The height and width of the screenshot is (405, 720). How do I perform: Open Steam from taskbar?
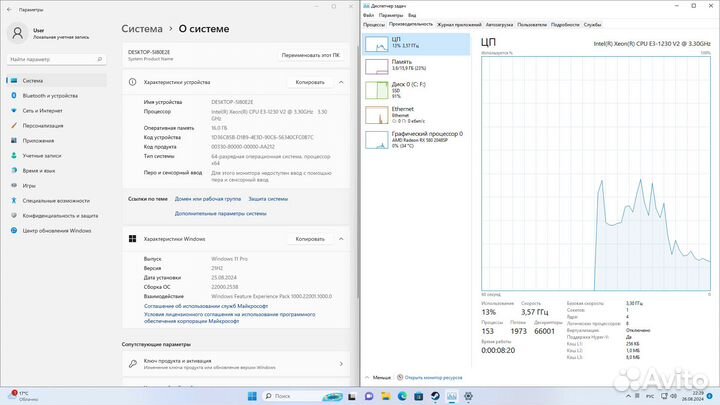pyautogui.click(x=435, y=396)
